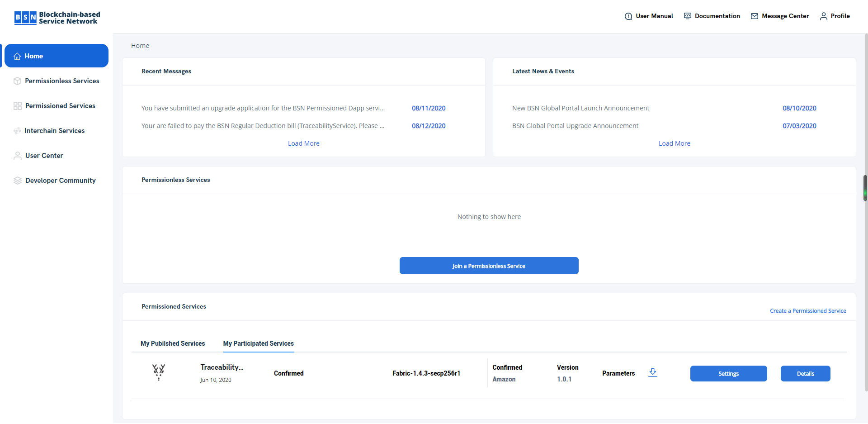The image size is (868, 424).
Task: Download parameters using the download arrow icon
Action: point(652,372)
